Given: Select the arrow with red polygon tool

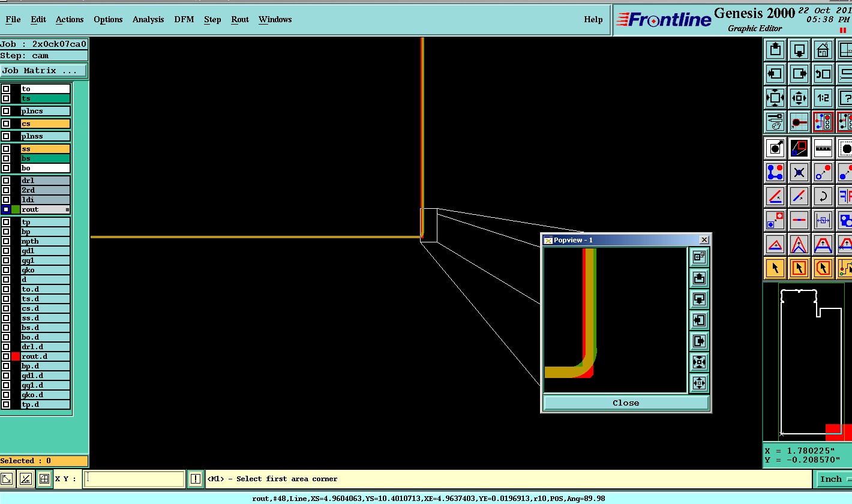Looking at the screenshot, I should click(823, 268).
